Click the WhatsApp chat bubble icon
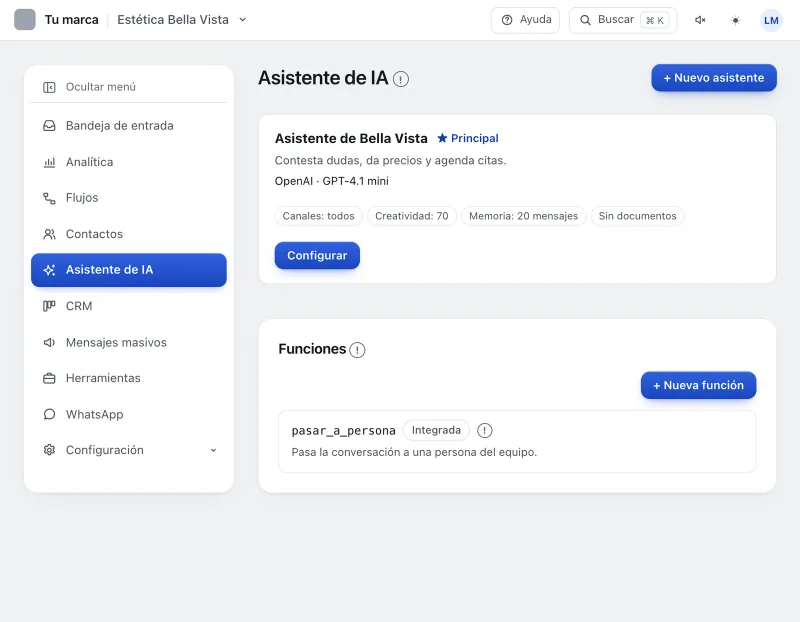 pyautogui.click(x=49, y=414)
